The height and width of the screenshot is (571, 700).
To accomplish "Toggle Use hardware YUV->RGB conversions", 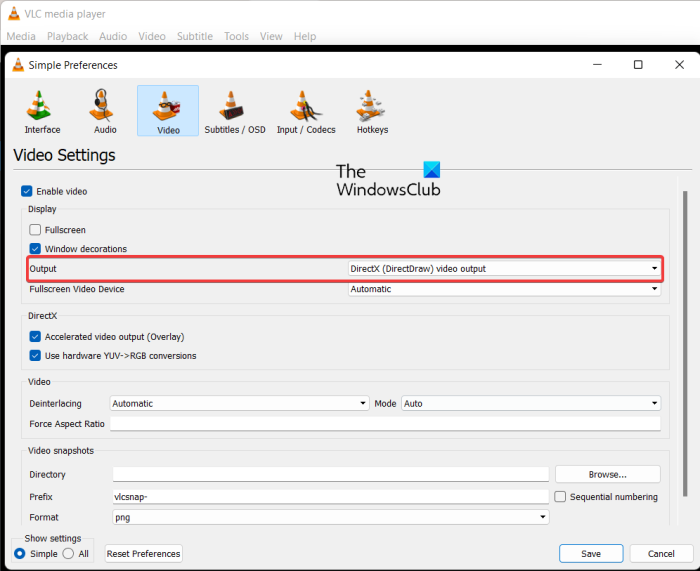I will [x=35, y=356].
